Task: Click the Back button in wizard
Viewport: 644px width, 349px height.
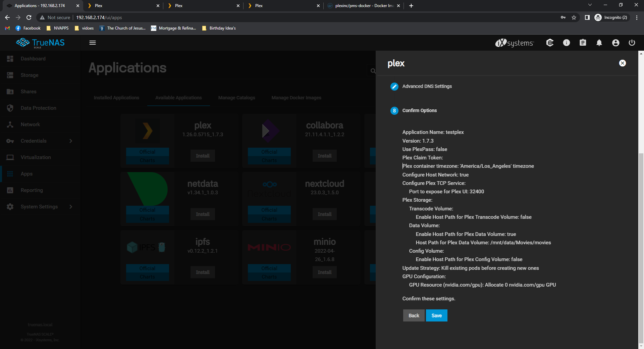Action: tap(414, 315)
